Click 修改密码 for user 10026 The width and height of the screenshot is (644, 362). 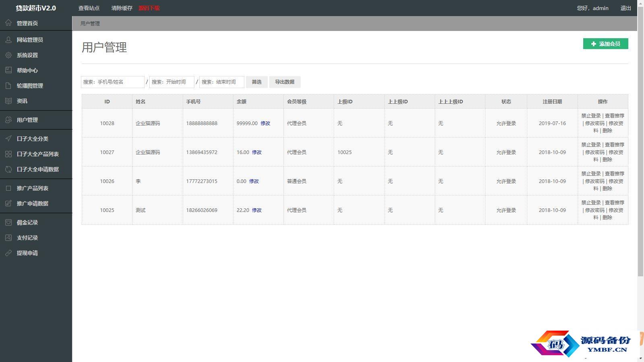tap(595, 181)
